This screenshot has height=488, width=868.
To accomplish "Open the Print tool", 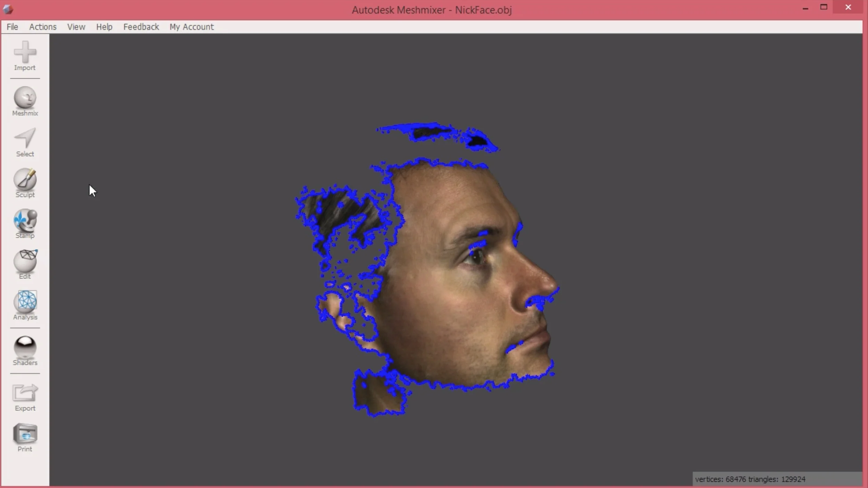I will click(x=25, y=438).
